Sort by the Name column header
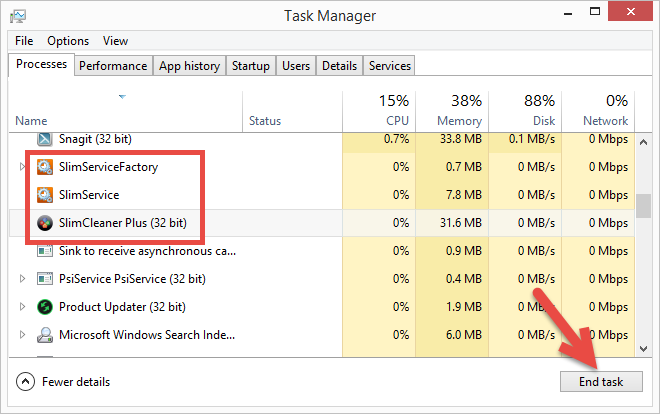The height and width of the screenshot is (414, 660). 125,112
